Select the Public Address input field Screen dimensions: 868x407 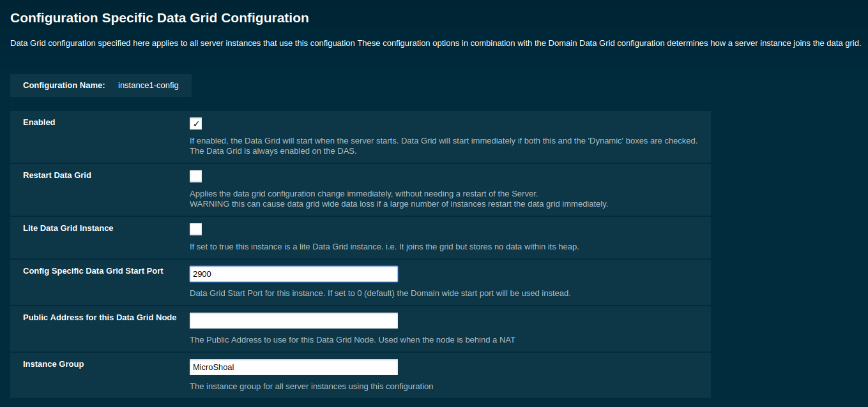pos(293,320)
